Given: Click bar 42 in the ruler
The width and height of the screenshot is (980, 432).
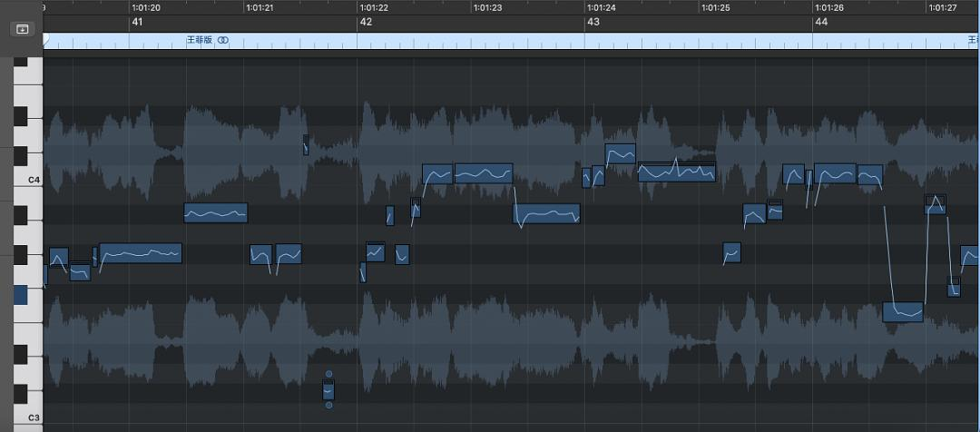Looking at the screenshot, I should tap(365, 22).
